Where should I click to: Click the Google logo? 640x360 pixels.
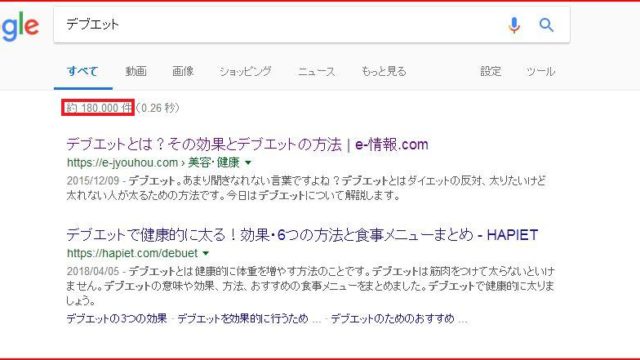(20, 27)
